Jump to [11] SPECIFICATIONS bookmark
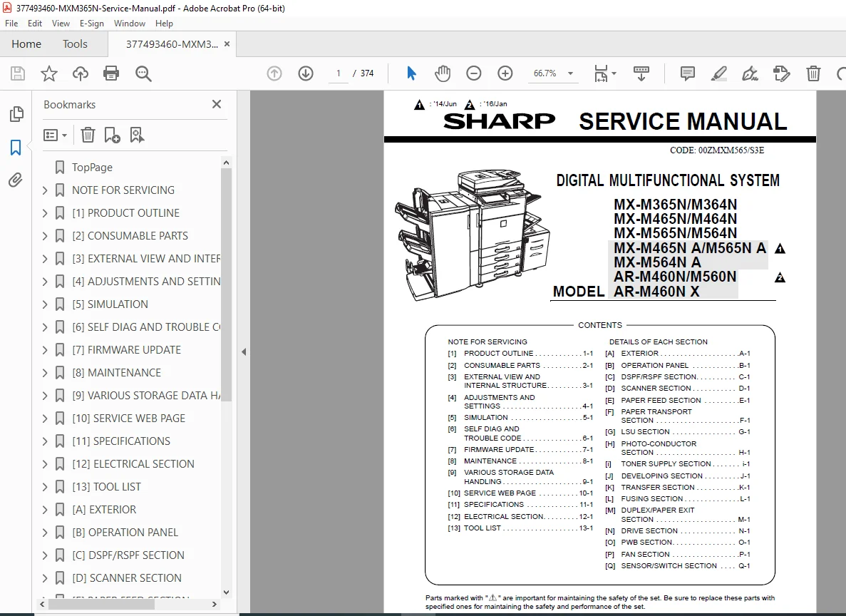 (x=121, y=441)
